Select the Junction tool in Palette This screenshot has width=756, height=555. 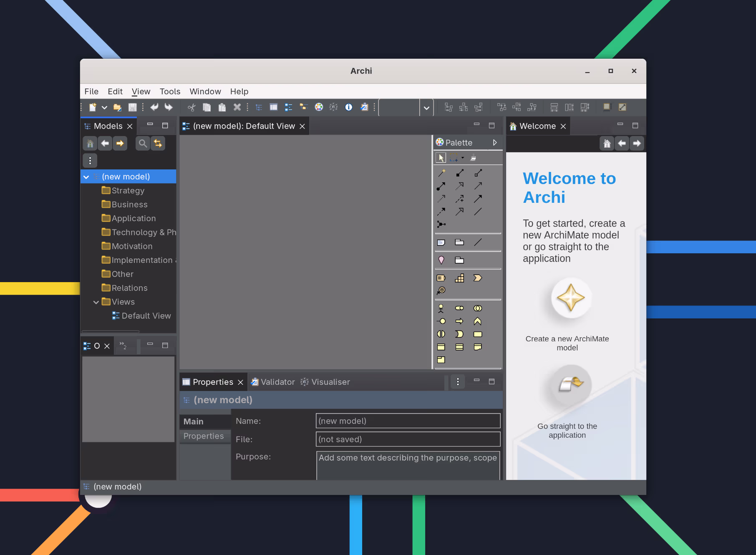(x=441, y=224)
